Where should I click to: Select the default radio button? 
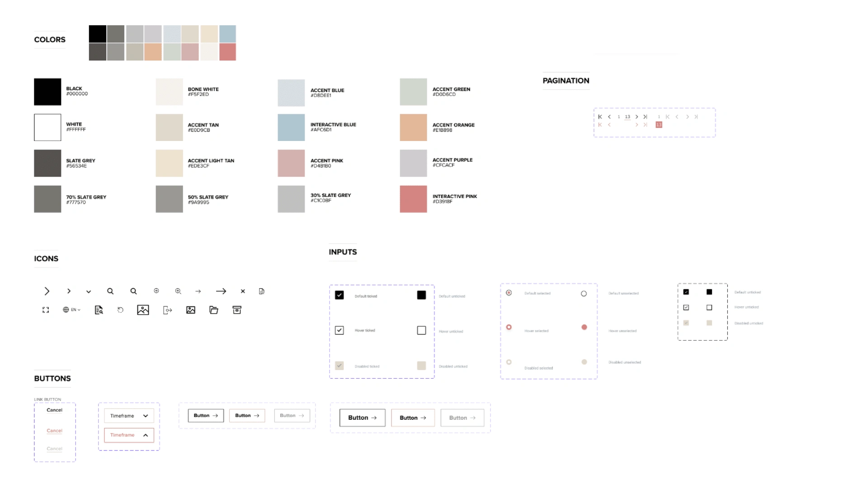[509, 292]
